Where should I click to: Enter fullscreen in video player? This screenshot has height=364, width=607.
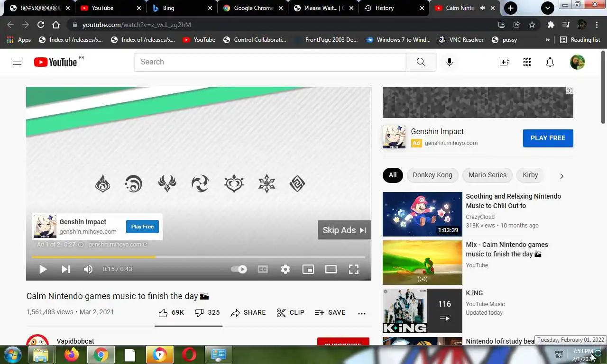click(x=354, y=269)
